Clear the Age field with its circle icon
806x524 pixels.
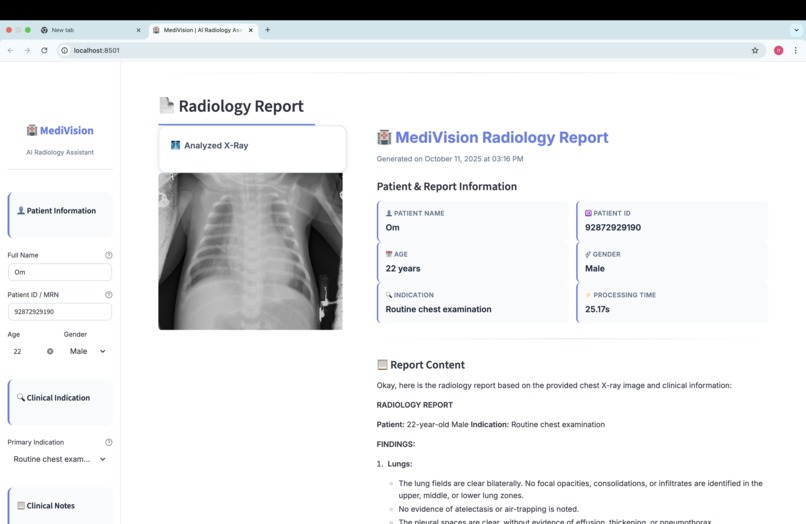pyautogui.click(x=50, y=351)
